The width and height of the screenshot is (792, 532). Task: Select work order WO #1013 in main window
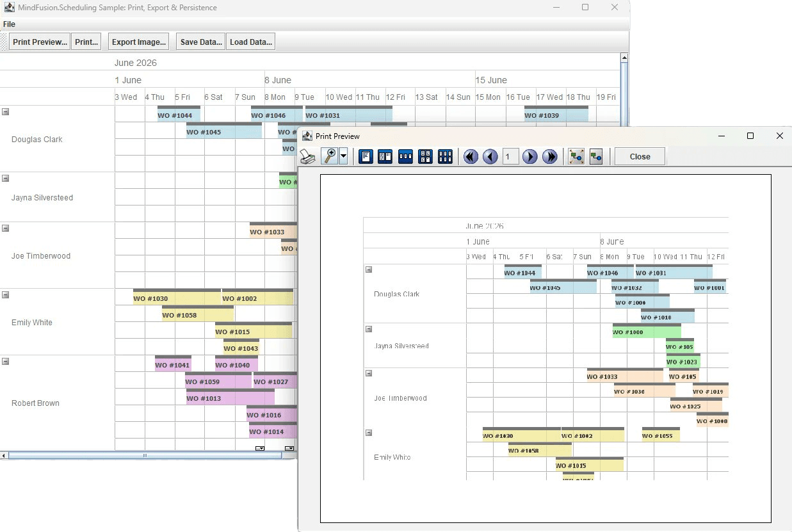(x=230, y=398)
